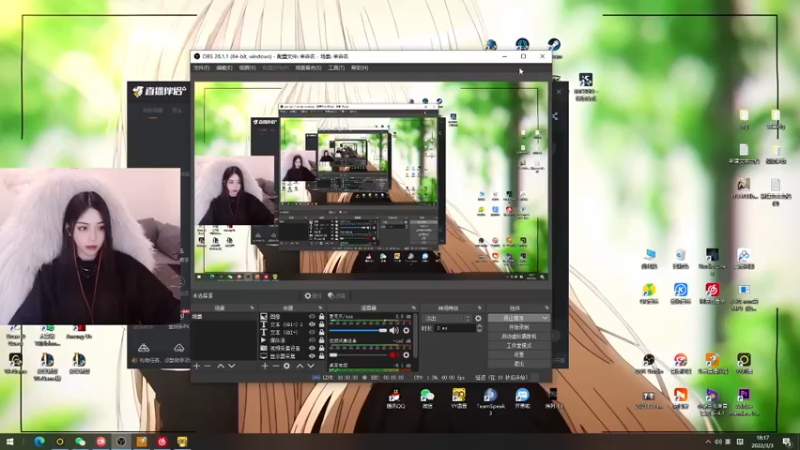800x450 pixels.
Task: Open the source 滤镜 filters button
Action: (337, 296)
